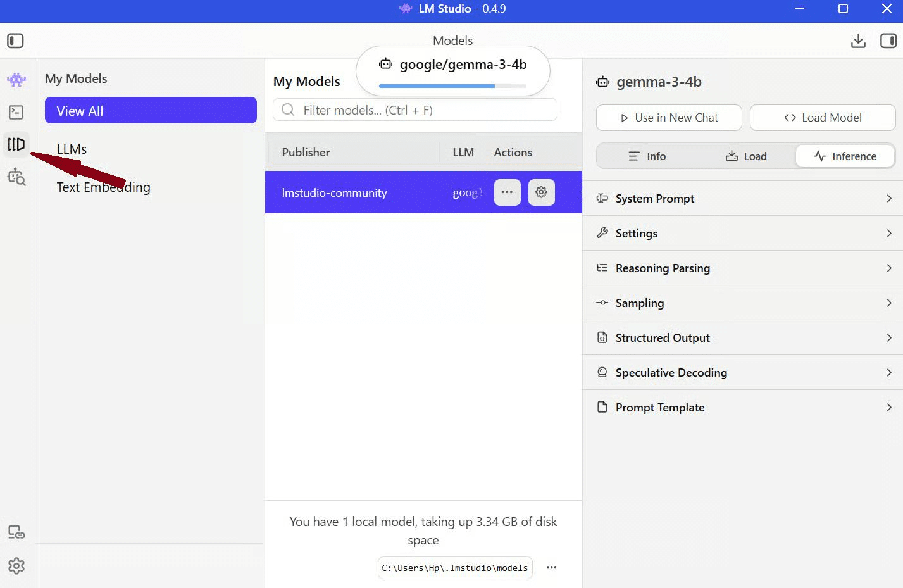Select the Text Embedding category
Viewport: 903px width, 588px height.
click(x=104, y=187)
